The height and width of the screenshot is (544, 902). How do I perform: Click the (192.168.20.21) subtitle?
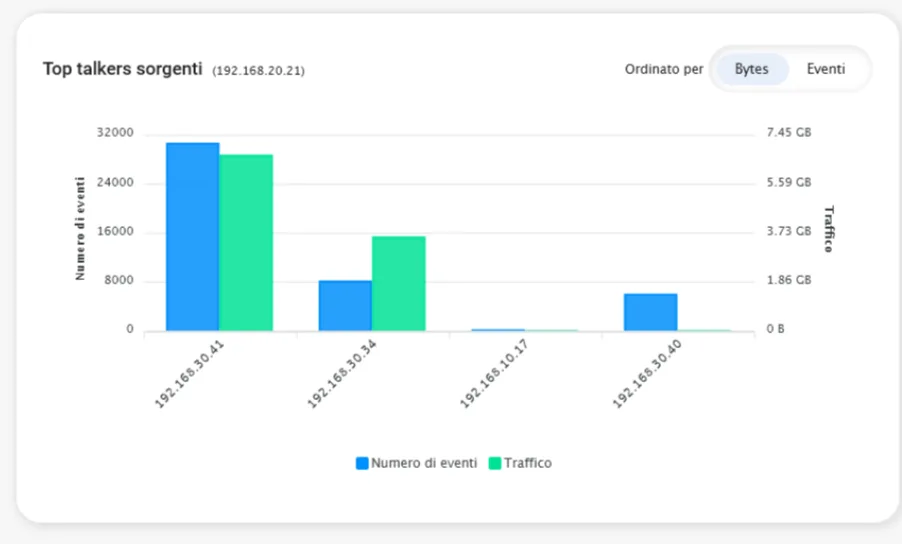258,71
